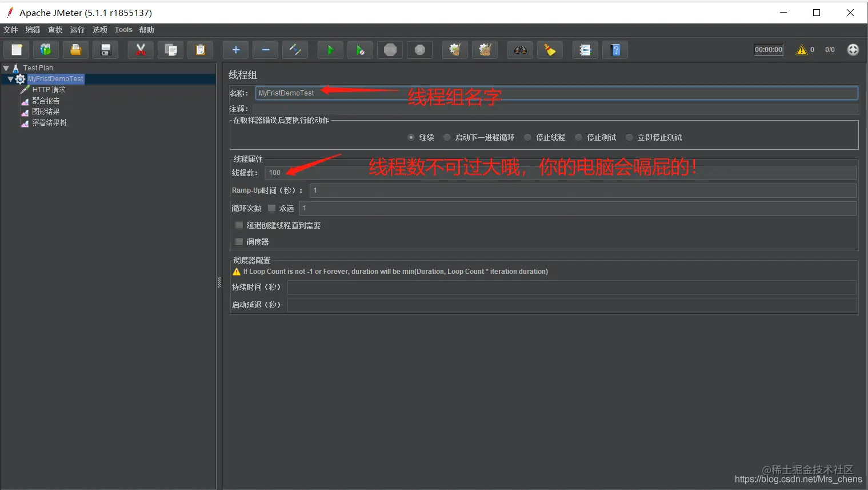This screenshot has width=868, height=490.
Task: Open the 编辑 menu
Action: (33, 30)
